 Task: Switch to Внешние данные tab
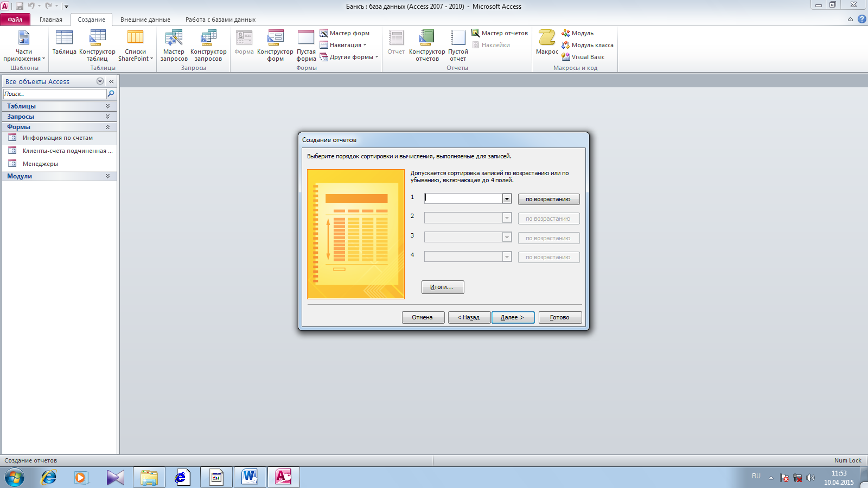145,20
